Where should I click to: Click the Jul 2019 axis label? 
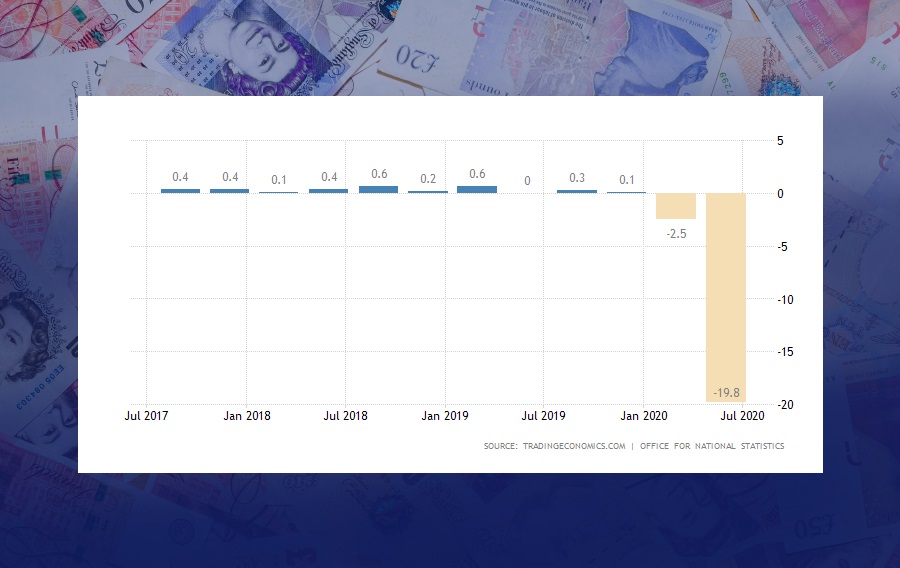pyautogui.click(x=544, y=416)
